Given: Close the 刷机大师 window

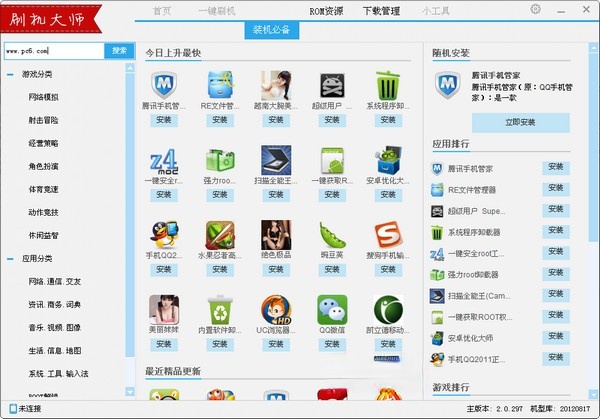Looking at the screenshot, I should tap(586, 9).
